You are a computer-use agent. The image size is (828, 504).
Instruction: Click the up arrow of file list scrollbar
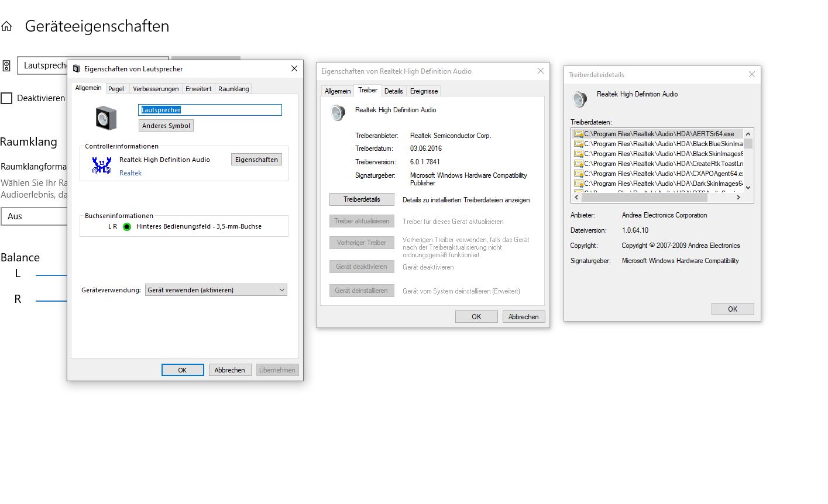[x=748, y=134]
